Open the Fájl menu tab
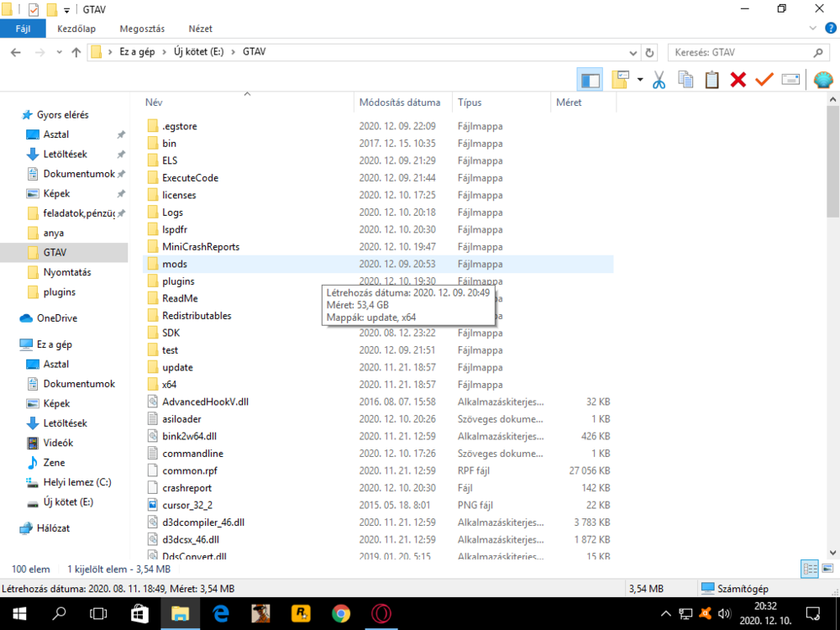The image size is (840, 630). [23, 29]
